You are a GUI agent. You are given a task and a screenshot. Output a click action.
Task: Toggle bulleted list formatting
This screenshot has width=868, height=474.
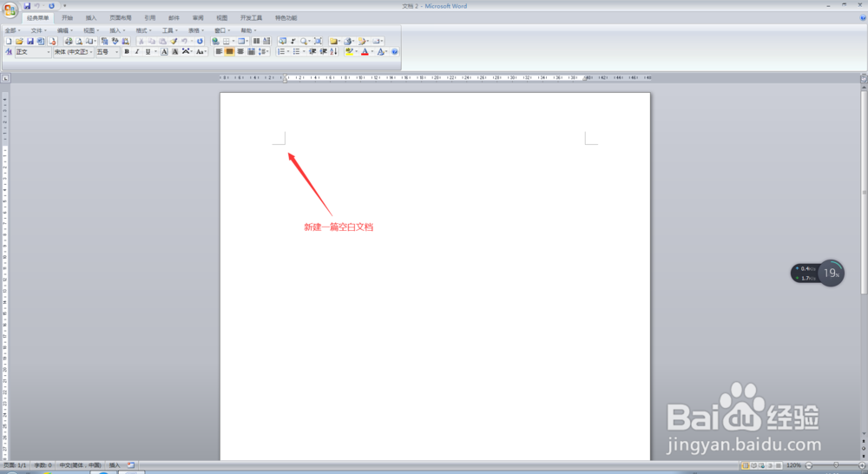pyautogui.click(x=296, y=51)
